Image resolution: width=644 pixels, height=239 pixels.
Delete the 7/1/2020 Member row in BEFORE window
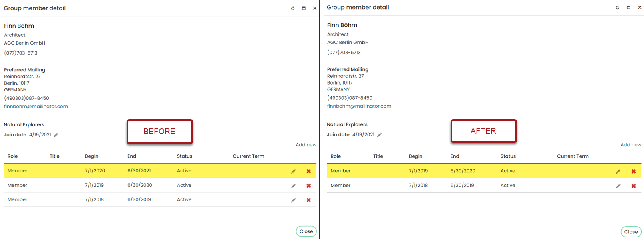click(x=309, y=171)
